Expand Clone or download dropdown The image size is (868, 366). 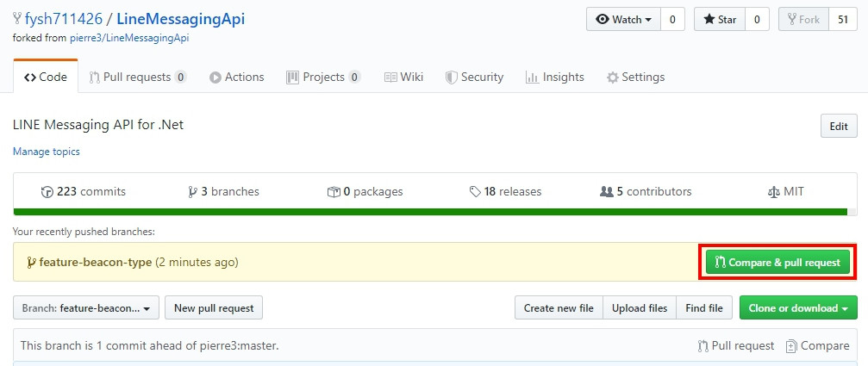pyautogui.click(x=798, y=308)
